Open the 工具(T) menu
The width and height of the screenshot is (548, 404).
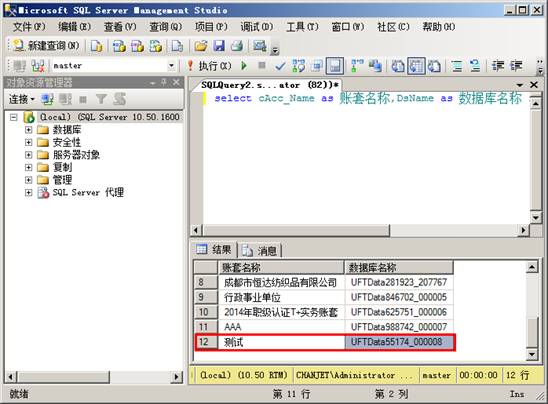click(302, 27)
